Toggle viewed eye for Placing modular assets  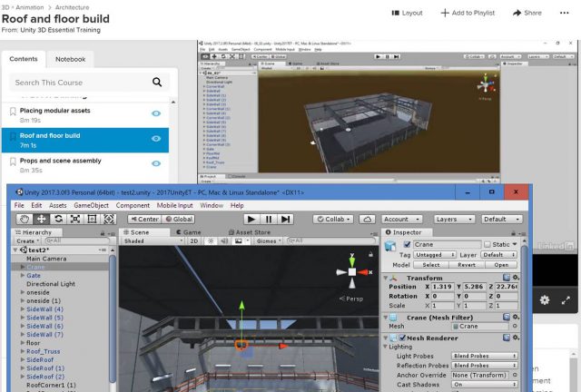point(156,113)
